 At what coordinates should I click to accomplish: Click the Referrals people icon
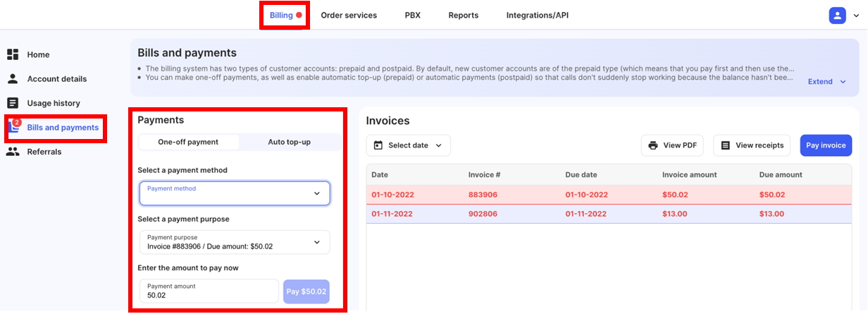(13, 152)
